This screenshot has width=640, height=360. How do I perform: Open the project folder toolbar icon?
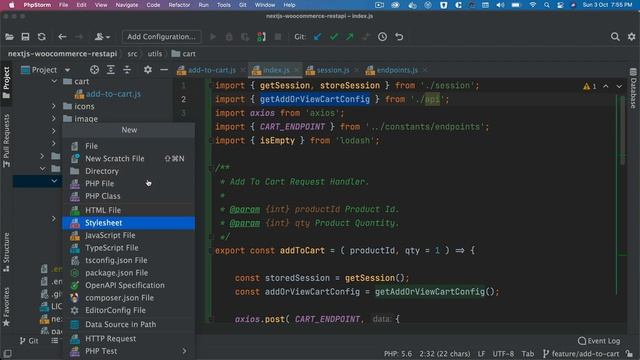tap(9, 37)
